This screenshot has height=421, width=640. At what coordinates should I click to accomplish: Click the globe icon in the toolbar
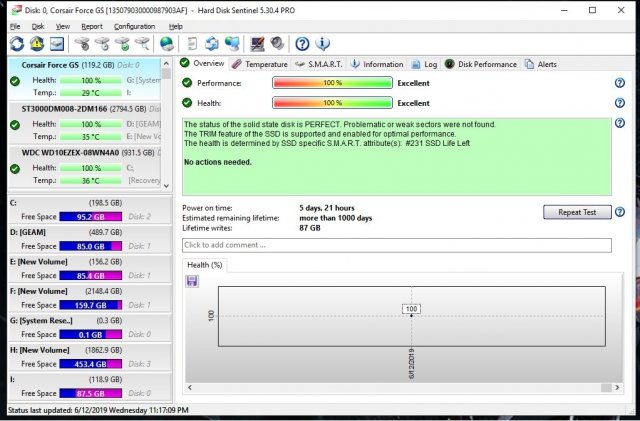pos(166,44)
